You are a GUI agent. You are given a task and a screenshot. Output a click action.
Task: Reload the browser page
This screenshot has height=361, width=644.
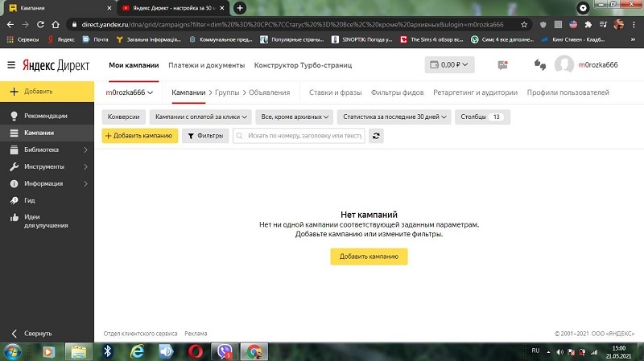(40, 25)
